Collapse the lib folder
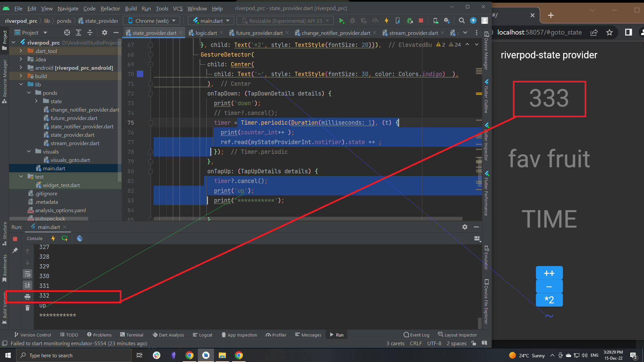The height and width of the screenshot is (362, 644). click(x=21, y=84)
